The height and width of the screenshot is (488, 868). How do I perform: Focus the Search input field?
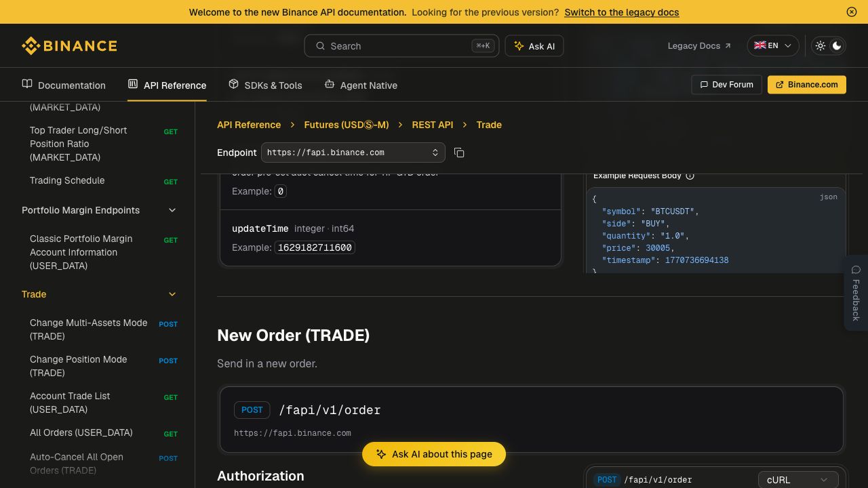pyautogui.click(x=401, y=46)
